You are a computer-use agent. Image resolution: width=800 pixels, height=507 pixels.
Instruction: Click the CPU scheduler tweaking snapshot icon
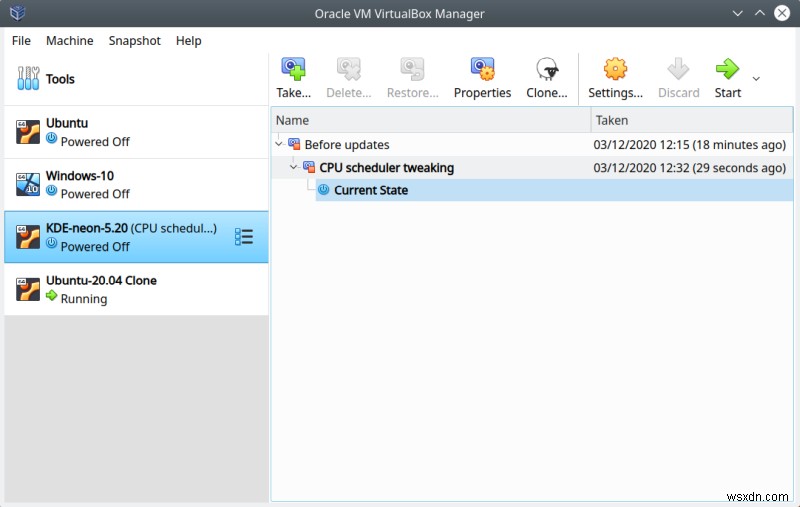tap(309, 167)
